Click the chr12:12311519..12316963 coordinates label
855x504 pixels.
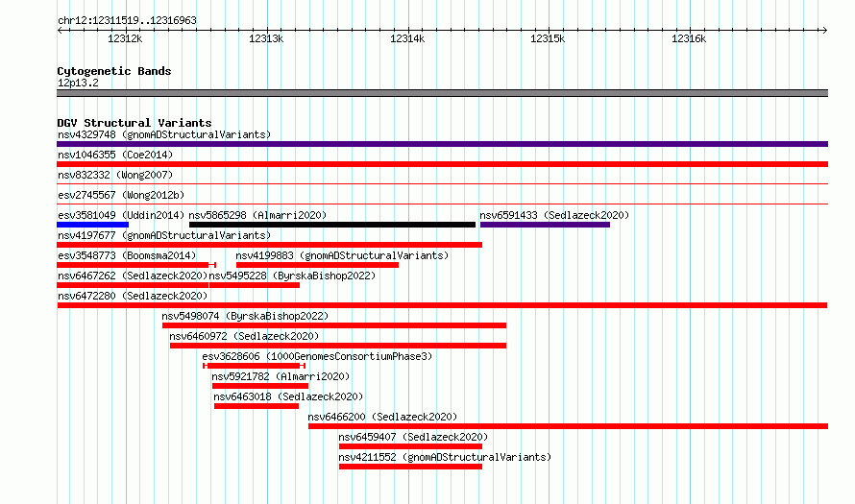127,20
